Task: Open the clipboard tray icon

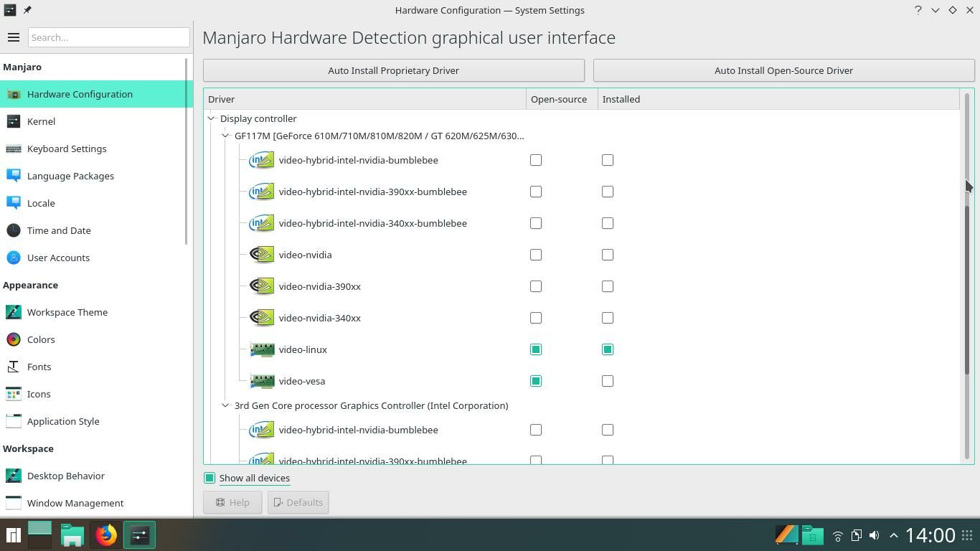Action: pos(856,535)
